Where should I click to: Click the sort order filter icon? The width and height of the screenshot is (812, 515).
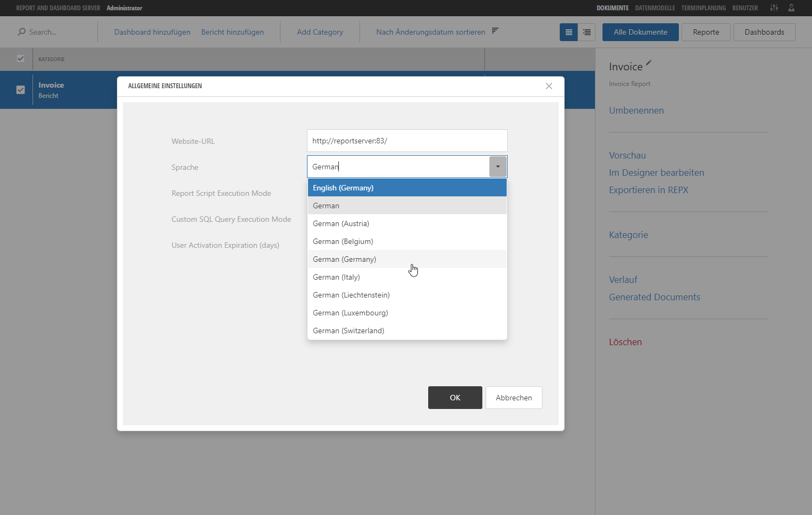494,31
